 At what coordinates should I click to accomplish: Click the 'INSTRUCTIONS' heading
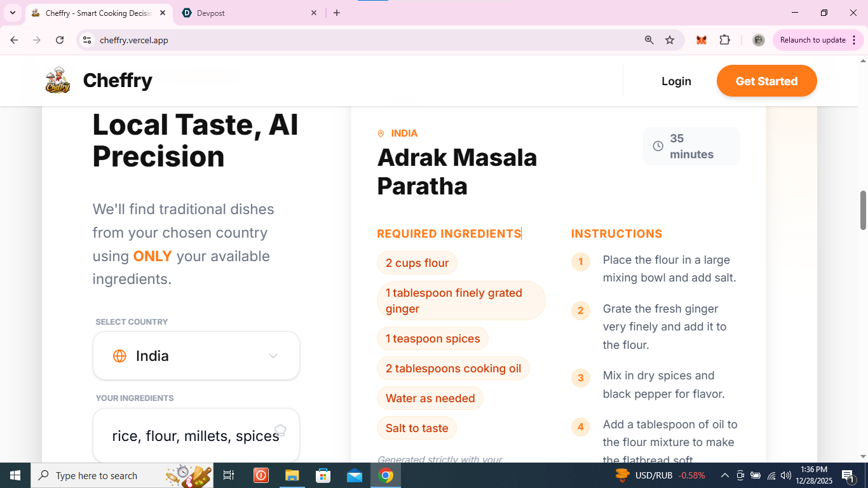[x=616, y=234]
